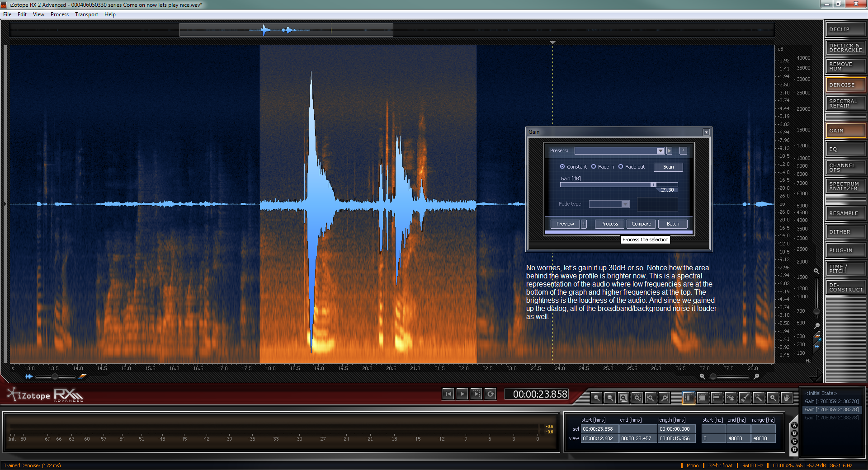
Task: Zoom in with the toolbar magnifier plus icon
Action: [597, 398]
